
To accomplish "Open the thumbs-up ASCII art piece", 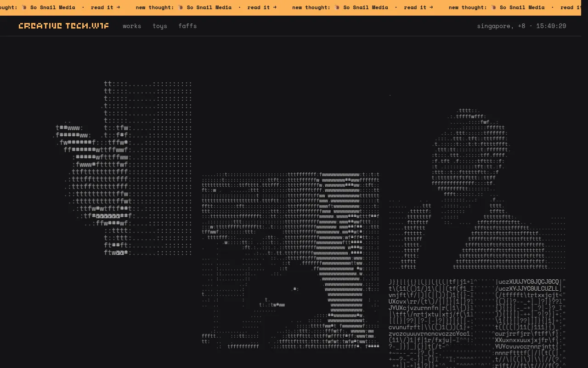I will tap(123, 168).
